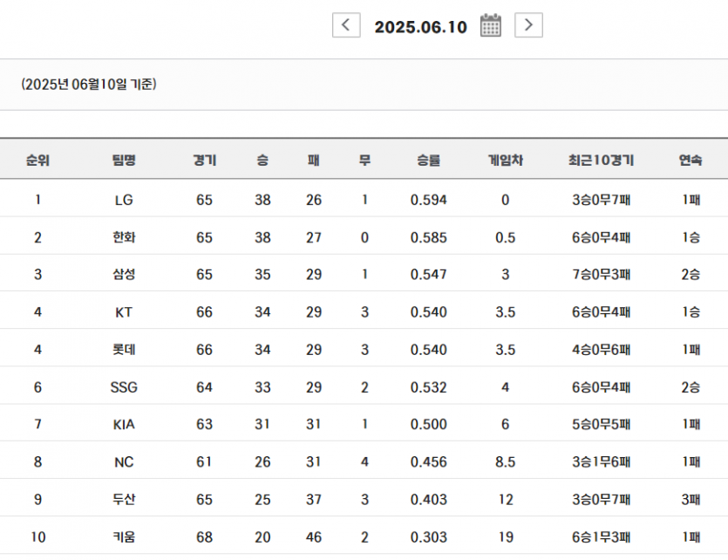Click 한화's games behind value 0.5

pyautogui.click(x=505, y=238)
